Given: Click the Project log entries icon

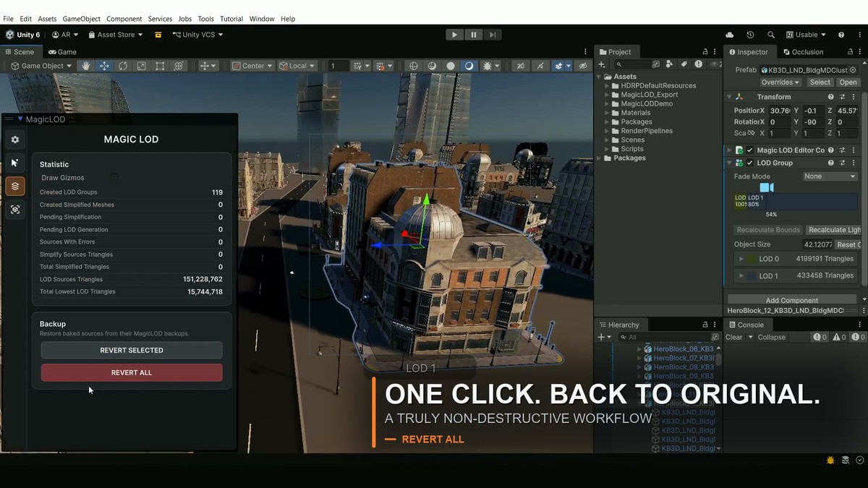Looking at the screenshot, I should tap(698, 64).
